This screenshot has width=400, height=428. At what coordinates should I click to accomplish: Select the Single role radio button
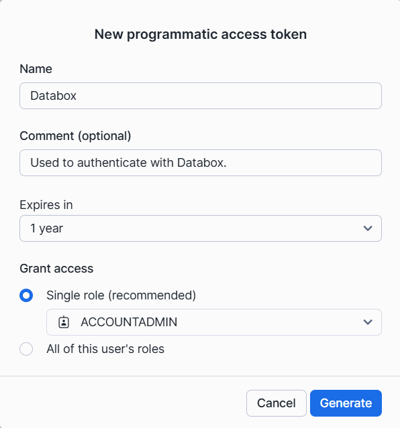pyautogui.click(x=26, y=295)
